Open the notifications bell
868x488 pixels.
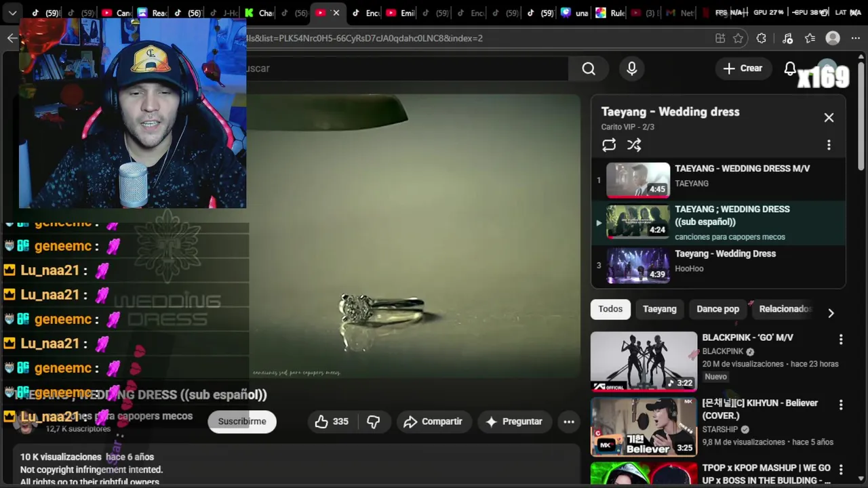coord(790,68)
